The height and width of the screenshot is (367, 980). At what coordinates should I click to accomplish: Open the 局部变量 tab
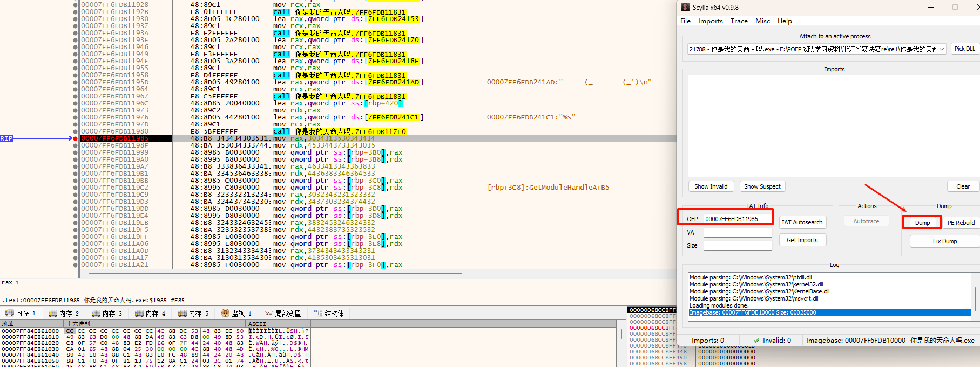tap(282, 313)
